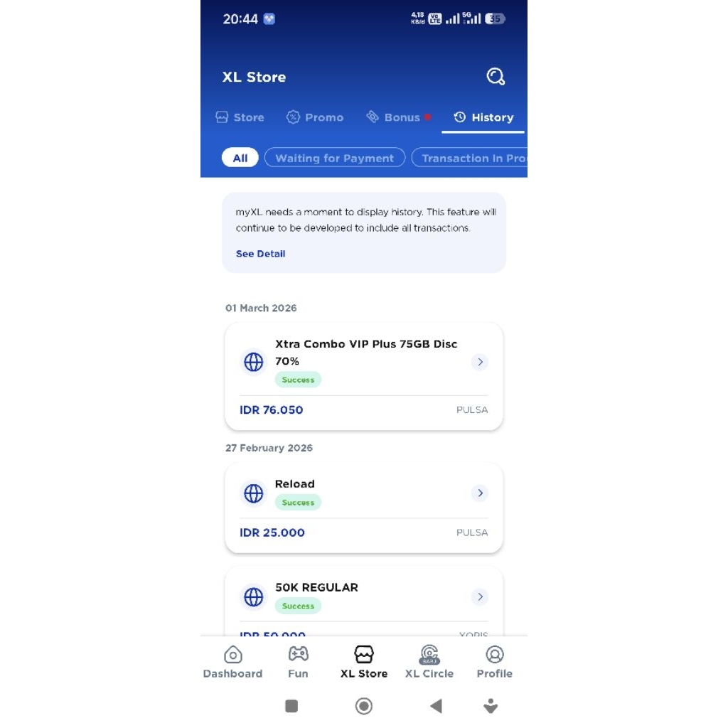
Task: Open the See Detail link
Action: (260, 254)
